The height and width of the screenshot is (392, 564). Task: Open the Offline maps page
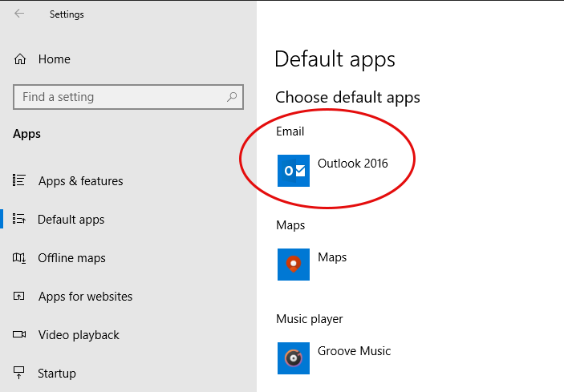71,258
